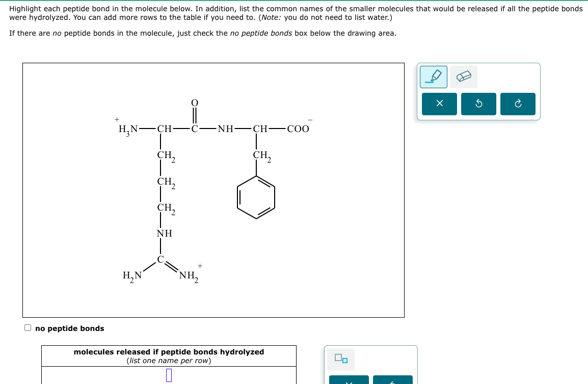Click the undo arrow in the drawing toolbar
This screenshot has height=384, width=588.
tap(478, 104)
